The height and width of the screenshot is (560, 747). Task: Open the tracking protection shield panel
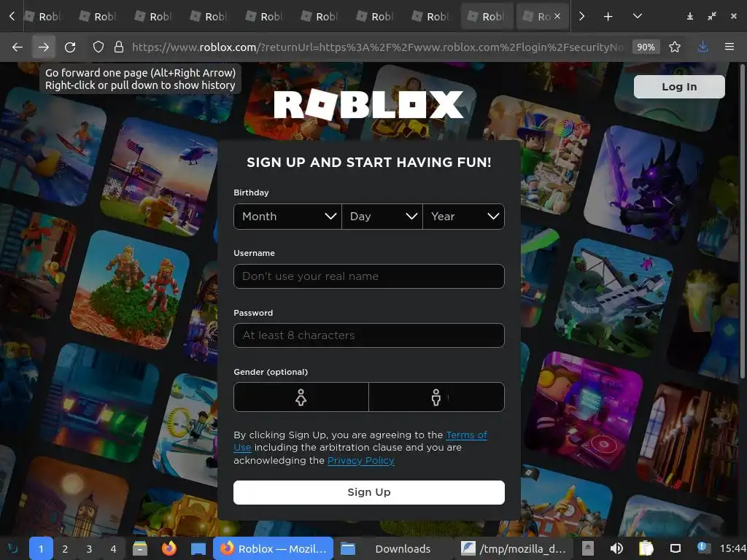point(98,47)
